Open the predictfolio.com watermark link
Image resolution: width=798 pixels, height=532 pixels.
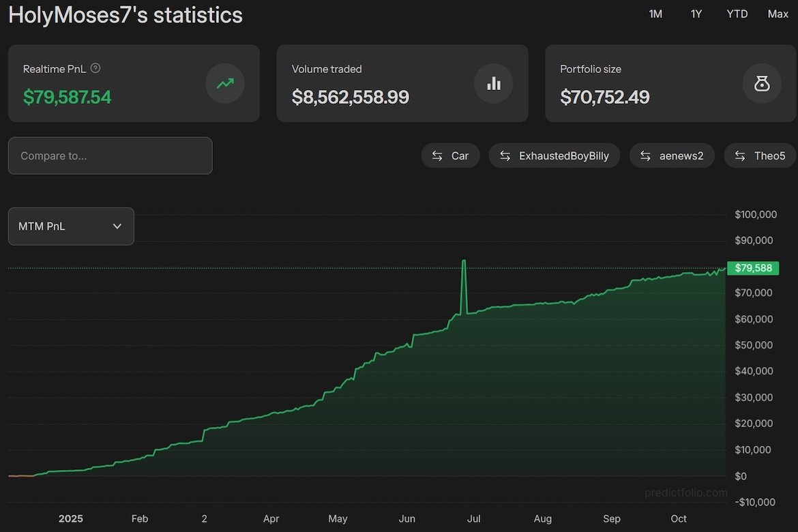click(x=686, y=492)
